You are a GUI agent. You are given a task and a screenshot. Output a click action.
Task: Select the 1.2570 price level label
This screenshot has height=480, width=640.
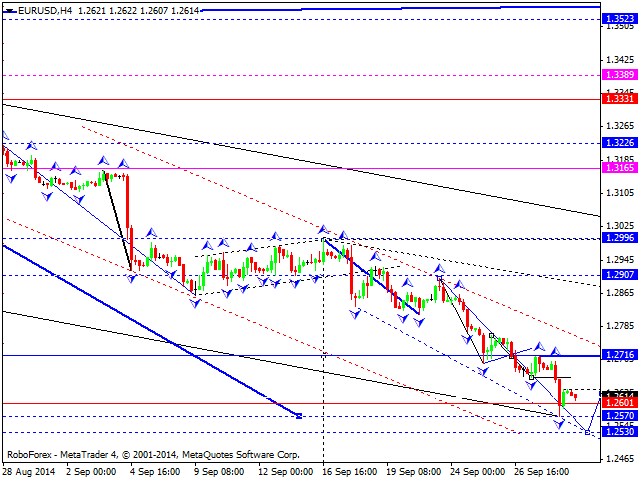click(x=616, y=416)
